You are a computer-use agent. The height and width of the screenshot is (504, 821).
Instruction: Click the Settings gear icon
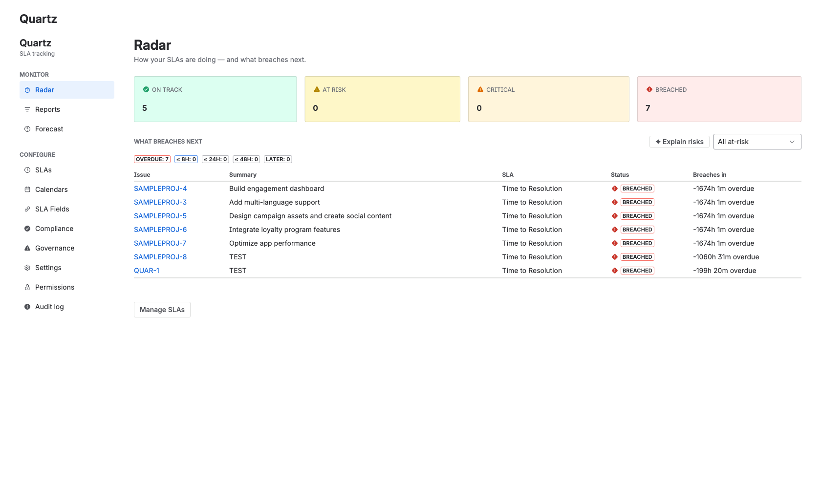27,268
